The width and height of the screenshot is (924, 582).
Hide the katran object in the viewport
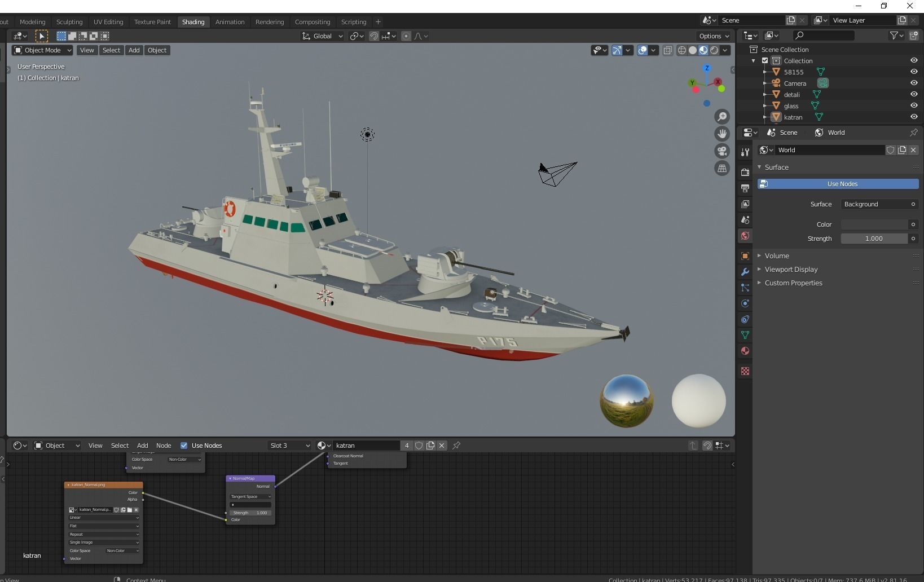[914, 117]
